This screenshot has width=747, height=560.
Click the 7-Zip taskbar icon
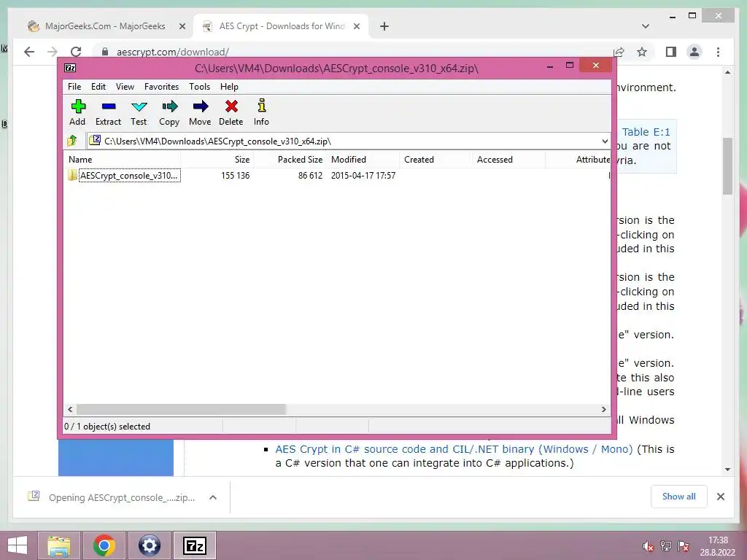(x=194, y=545)
